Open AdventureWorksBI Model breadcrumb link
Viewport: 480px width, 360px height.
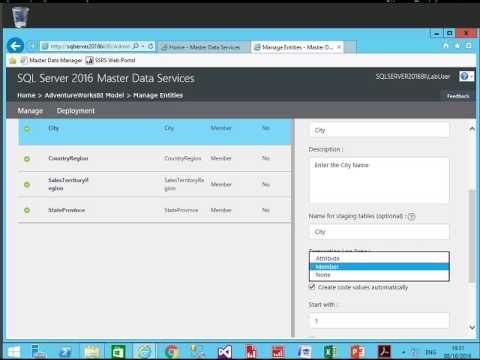pyautogui.click(x=84, y=95)
